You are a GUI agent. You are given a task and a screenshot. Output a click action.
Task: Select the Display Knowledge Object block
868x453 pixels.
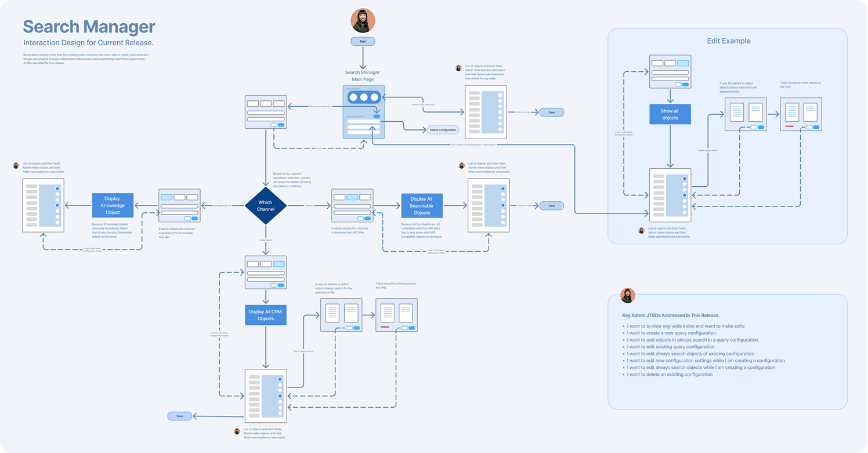point(113,205)
